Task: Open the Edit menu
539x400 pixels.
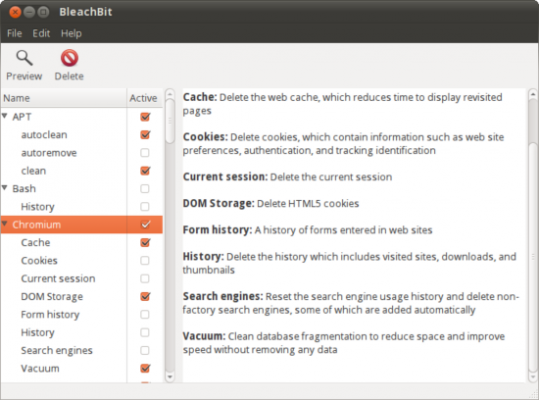Action: point(41,33)
